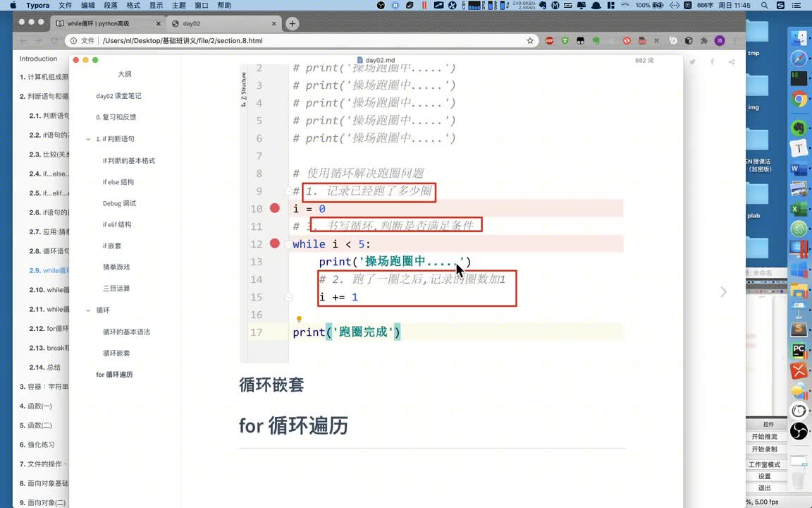Collapse the '循环' outline section
The image size is (812, 508).
tap(88, 310)
